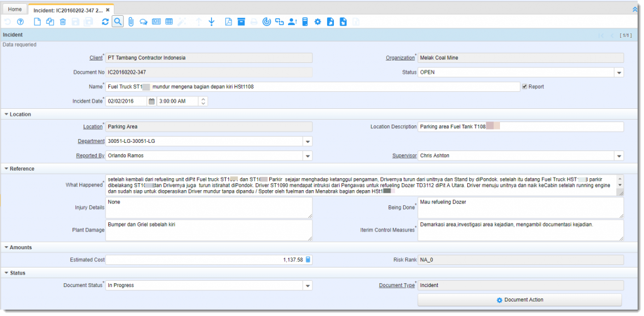Open the Status dropdown showing OPEN
Viewport: 644px width, 316px height.
click(x=619, y=72)
